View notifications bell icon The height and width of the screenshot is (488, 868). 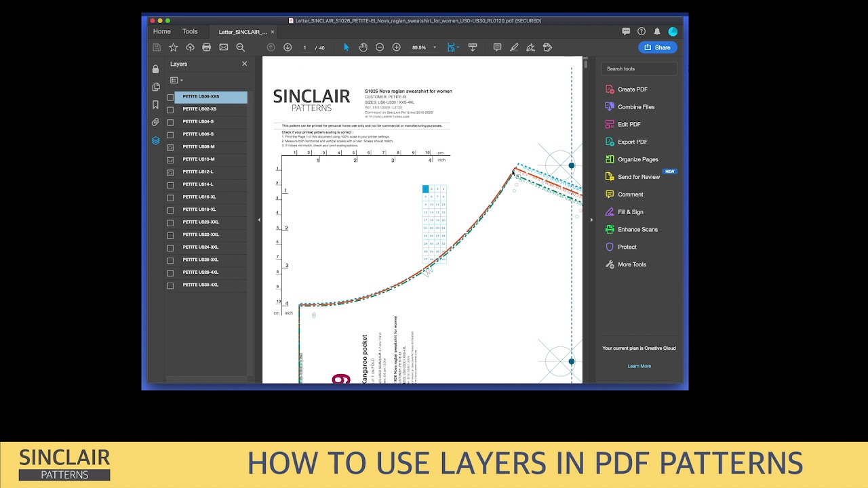click(x=657, y=31)
